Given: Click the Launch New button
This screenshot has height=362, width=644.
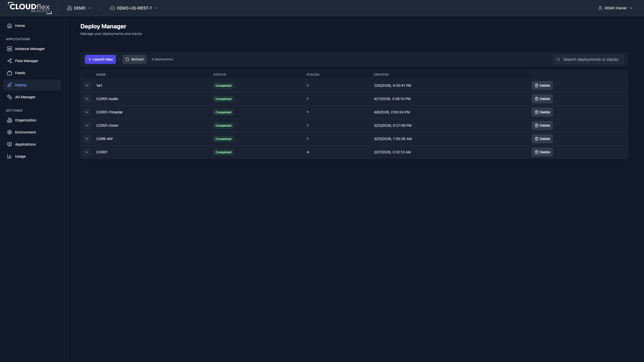Looking at the screenshot, I should click(100, 59).
